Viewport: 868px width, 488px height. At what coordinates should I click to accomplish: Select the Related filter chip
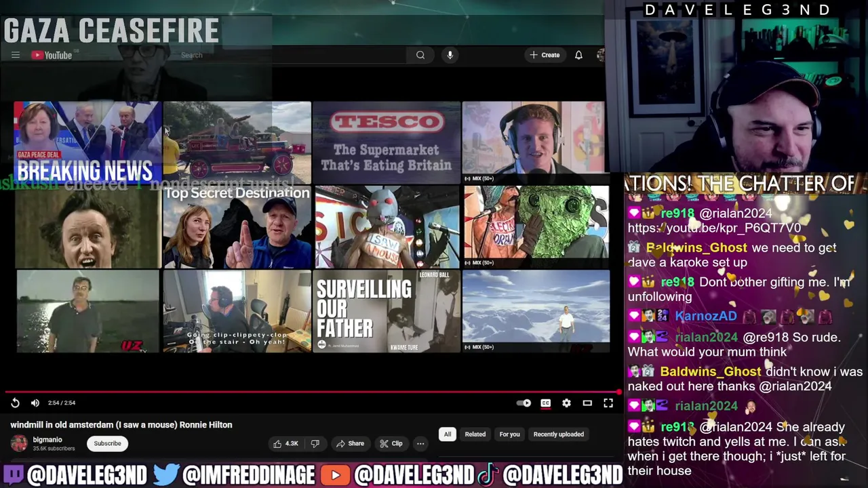click(475, 434)
